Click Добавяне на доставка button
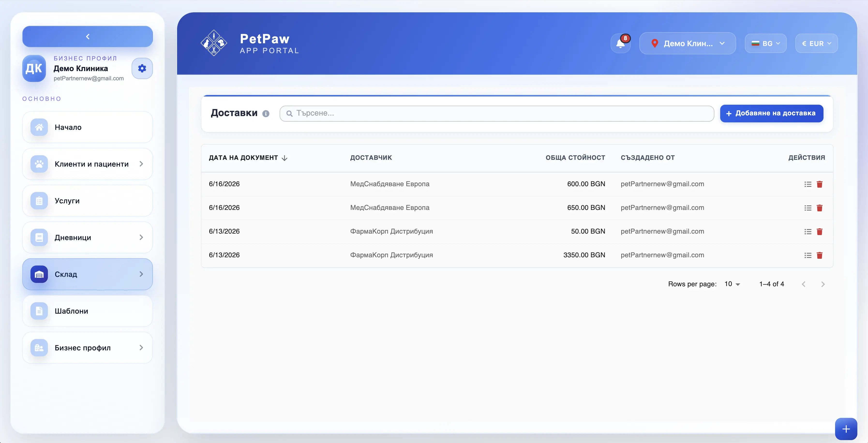 click(772, 113)
